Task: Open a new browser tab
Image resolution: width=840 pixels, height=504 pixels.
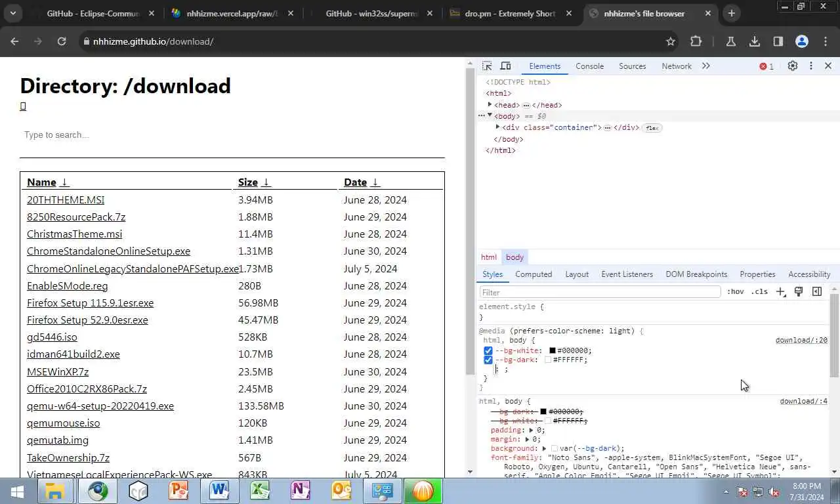Action: [731, 13]
